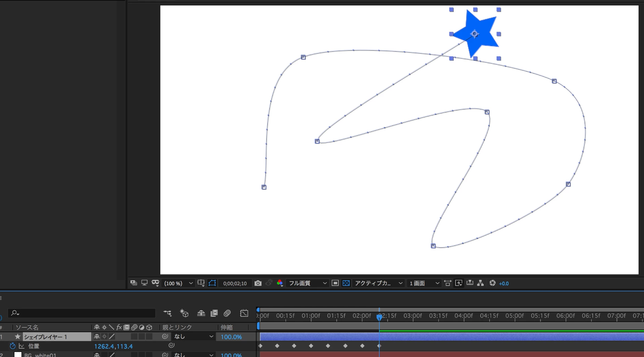Click the timeline layer search field

coord(82,313)
